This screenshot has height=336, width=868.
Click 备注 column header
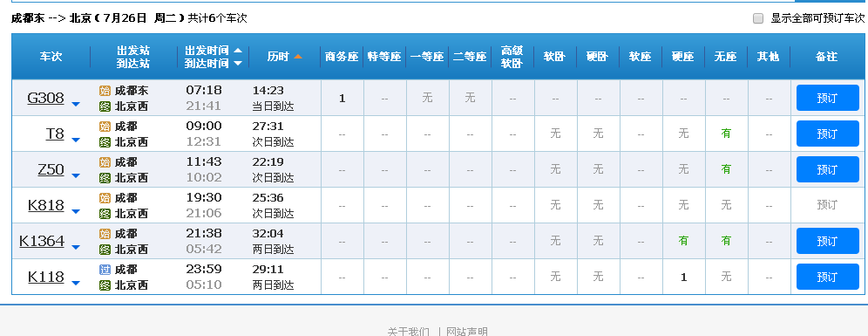point(827,57)
